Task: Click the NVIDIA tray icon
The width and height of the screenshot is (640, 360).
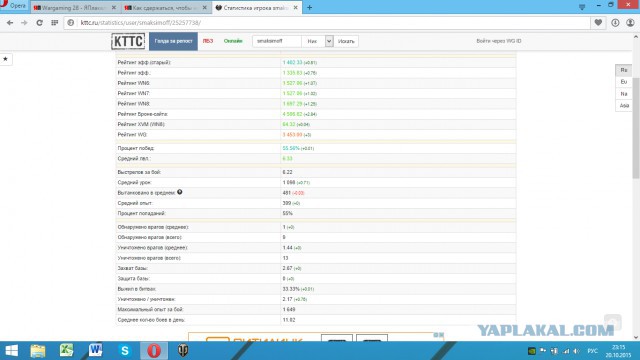Action: point(531,351)
